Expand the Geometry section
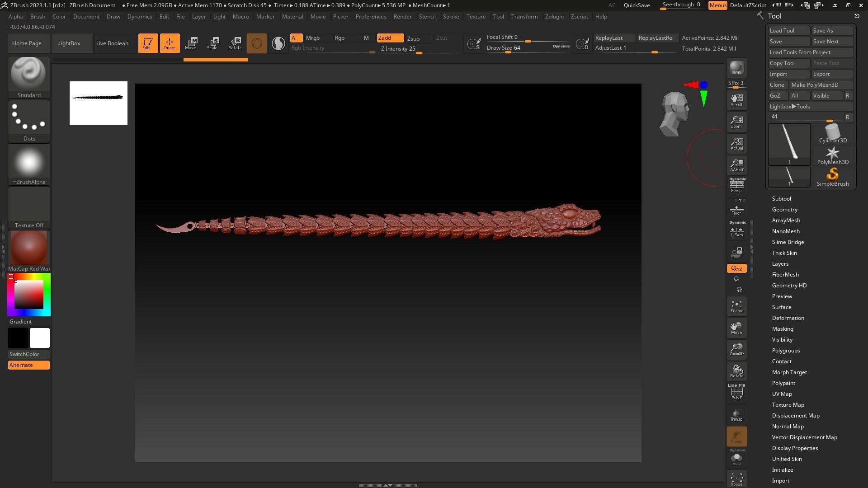868x488 pixels. coord(784,210)
